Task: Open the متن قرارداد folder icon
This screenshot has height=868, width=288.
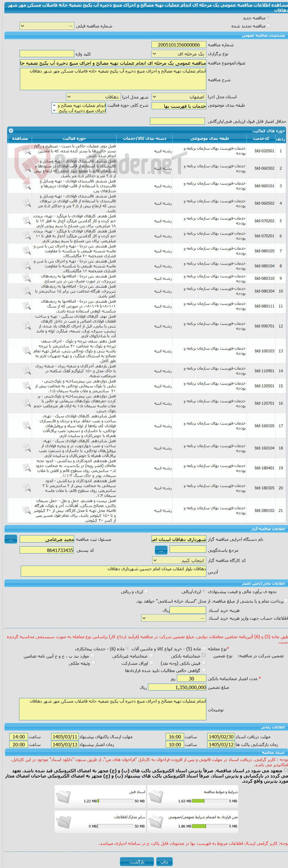Action: pyautogui.click(x=156, y=821)
